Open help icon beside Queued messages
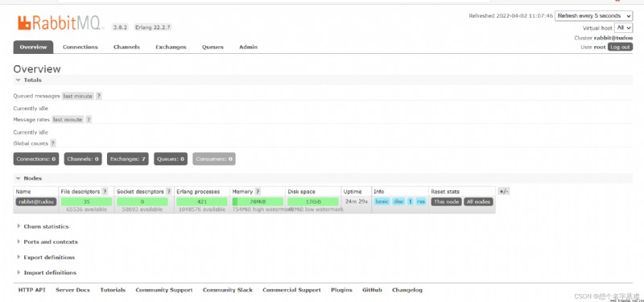The height and width of the screenshot is (302, 644). pos(98,96)
